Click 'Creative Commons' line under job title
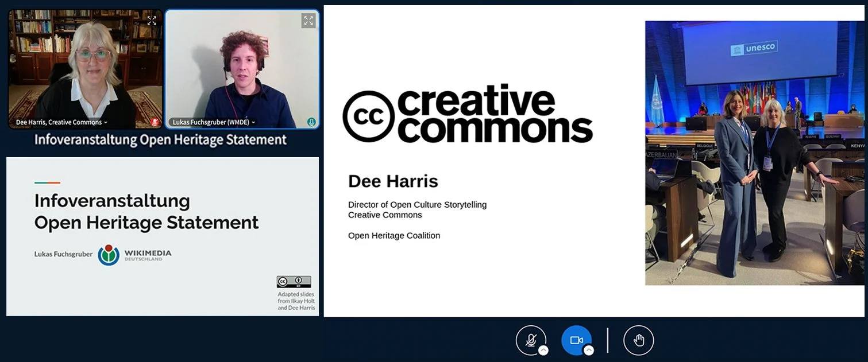 click(385, 215)
